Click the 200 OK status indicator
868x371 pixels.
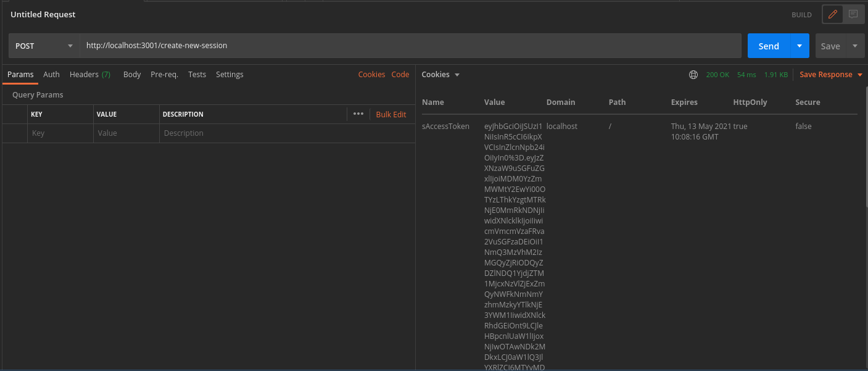pyautogui.click(x=717, y=74)
